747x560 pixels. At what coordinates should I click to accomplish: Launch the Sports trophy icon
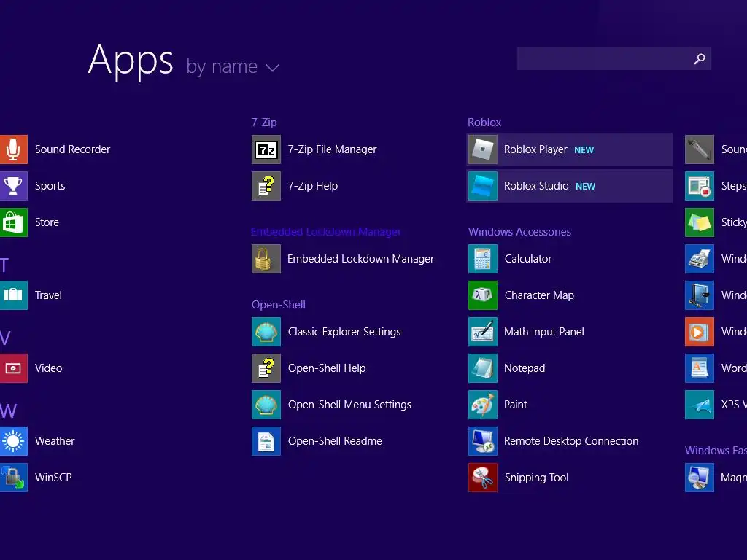tap(13, 186)
